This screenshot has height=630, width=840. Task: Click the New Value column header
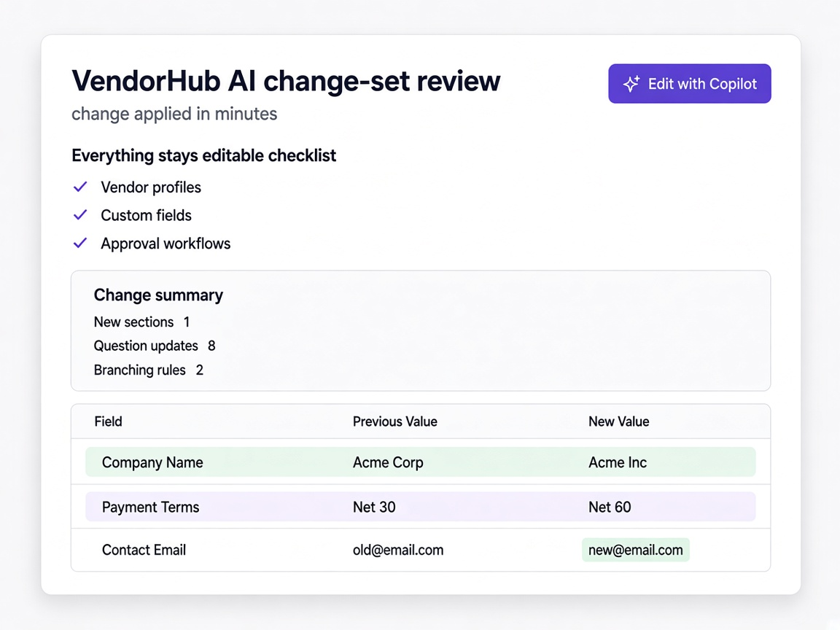(x=619, y=421)
